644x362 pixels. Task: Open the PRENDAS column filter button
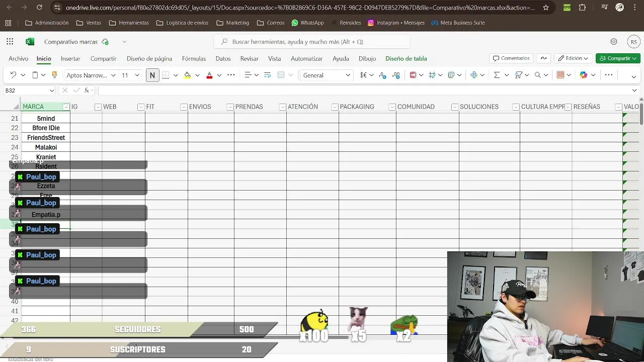tap(283, 107)
